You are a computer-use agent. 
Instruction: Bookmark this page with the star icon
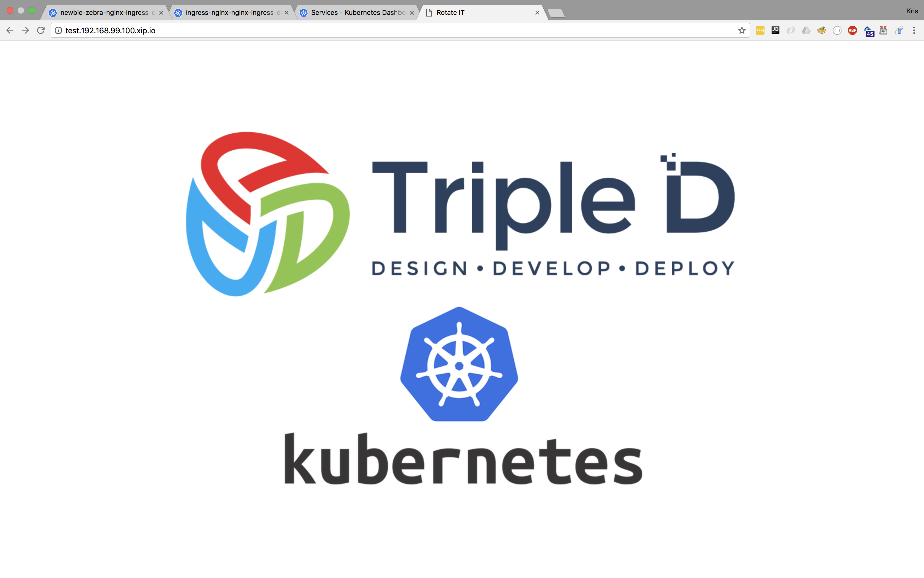(741, 30)
